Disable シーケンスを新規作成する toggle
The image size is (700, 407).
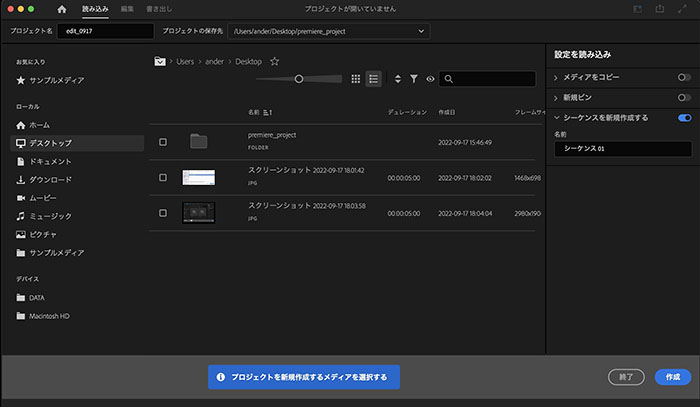click(x=684, y=118)
